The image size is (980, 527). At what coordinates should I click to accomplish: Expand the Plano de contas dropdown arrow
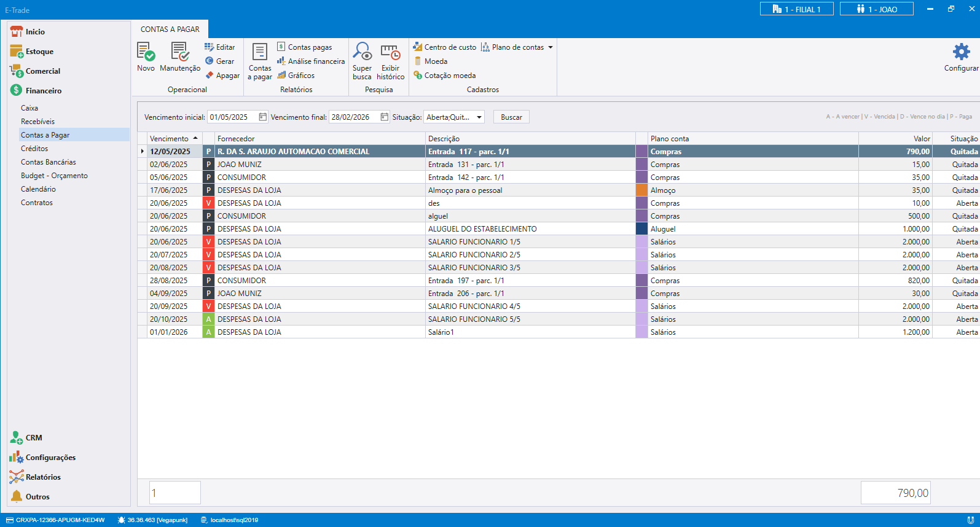[551, 47]
